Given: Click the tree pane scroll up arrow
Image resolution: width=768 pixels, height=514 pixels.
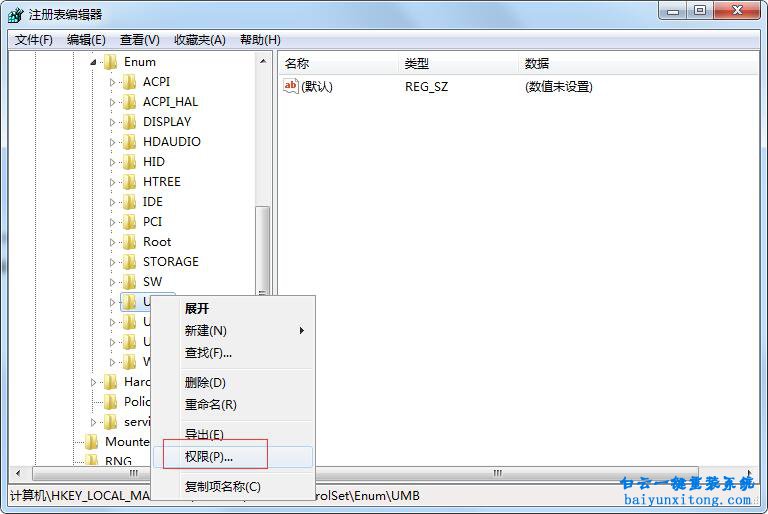Looking at the screenshot, I should point(263,61).
